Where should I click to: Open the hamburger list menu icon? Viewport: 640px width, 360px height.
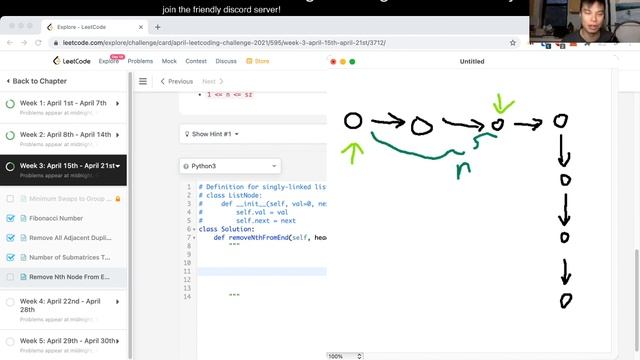[x=143, y=81]
